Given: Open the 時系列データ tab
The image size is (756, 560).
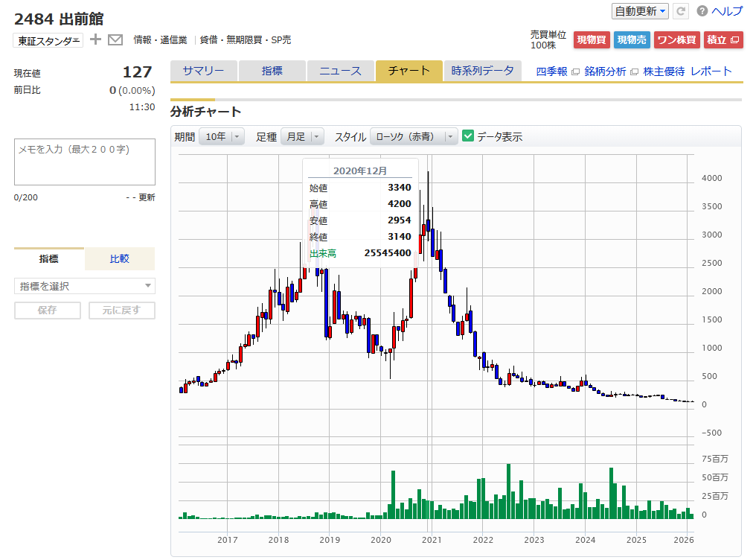Looking at the screenshot, I should pos(482,71).
